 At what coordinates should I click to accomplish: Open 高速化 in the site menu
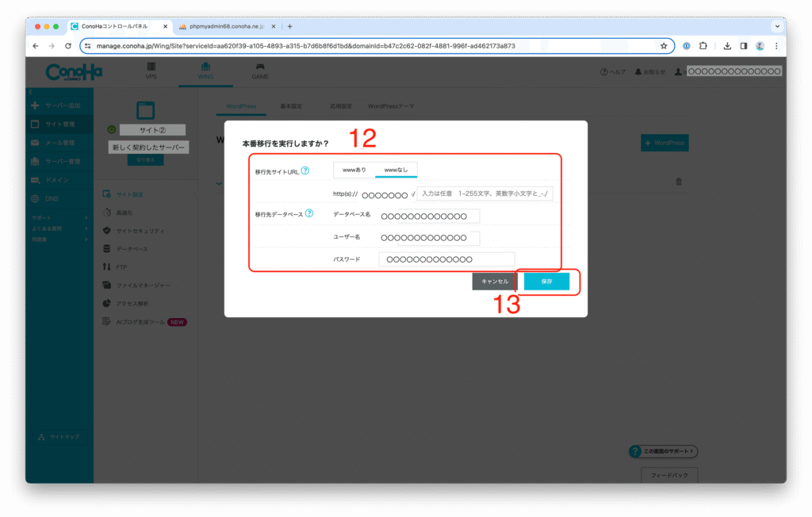tap(118, 213)
